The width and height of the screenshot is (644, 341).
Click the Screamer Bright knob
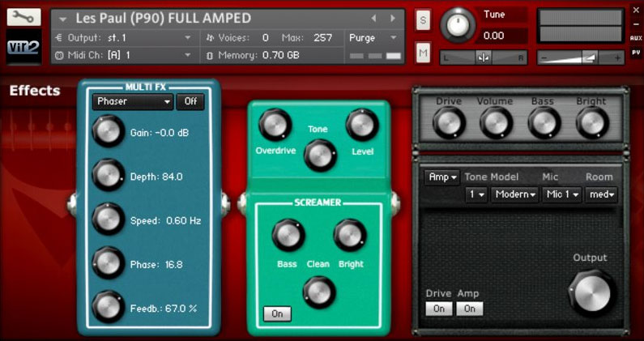click(x=350, y=236)
